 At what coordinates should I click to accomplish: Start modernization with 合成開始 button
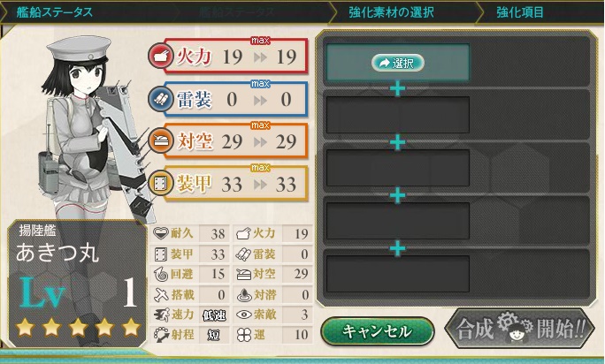pos(520,329)
